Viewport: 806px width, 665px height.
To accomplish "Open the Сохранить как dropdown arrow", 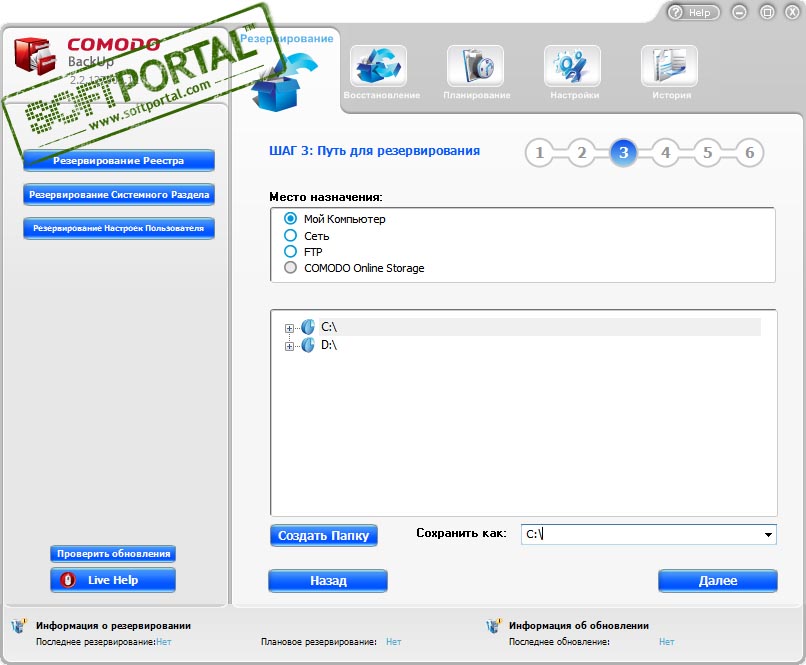I will point(768,534).
